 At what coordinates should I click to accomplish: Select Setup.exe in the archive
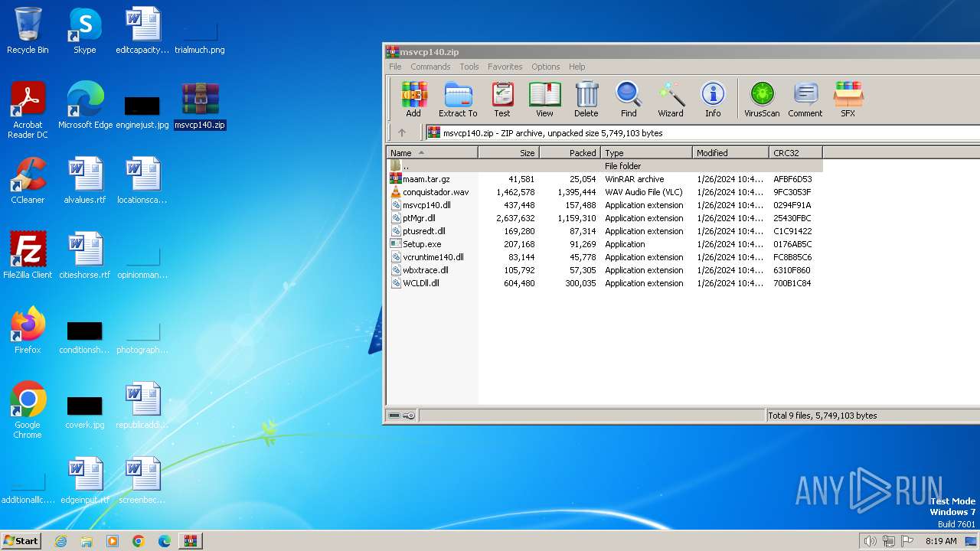tap(605, 244)
